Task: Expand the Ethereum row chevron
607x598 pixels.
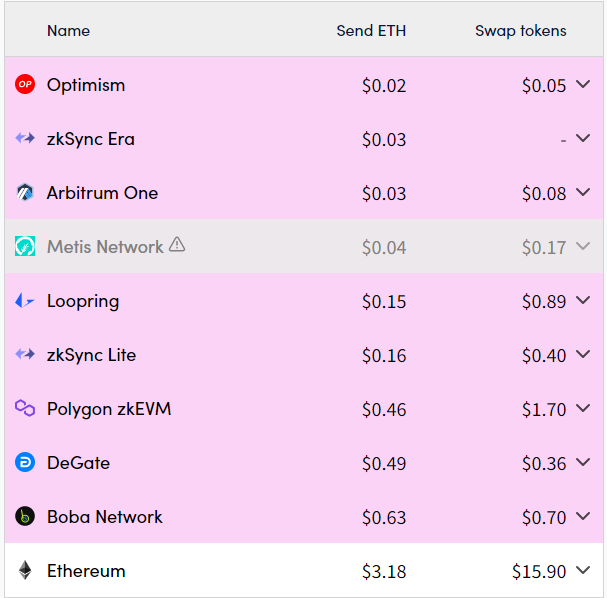Action: point(583,569)
